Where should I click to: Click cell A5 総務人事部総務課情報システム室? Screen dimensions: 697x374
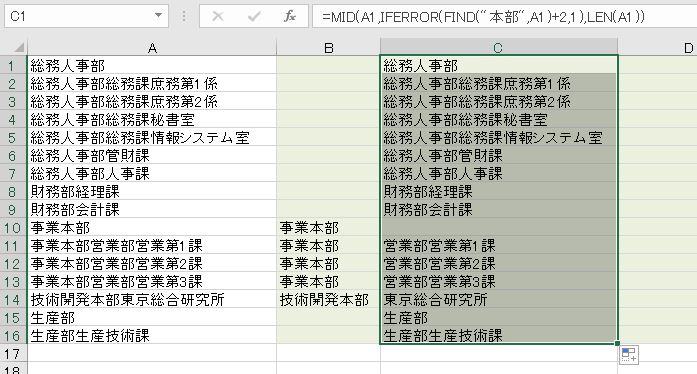click(152, 137)
